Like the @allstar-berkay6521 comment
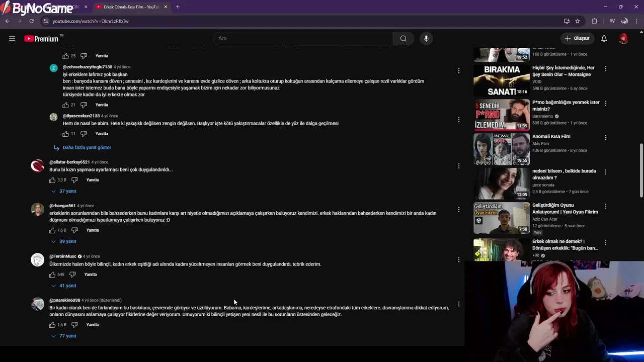This screenshot has width=644, height=362. (52, 180)
